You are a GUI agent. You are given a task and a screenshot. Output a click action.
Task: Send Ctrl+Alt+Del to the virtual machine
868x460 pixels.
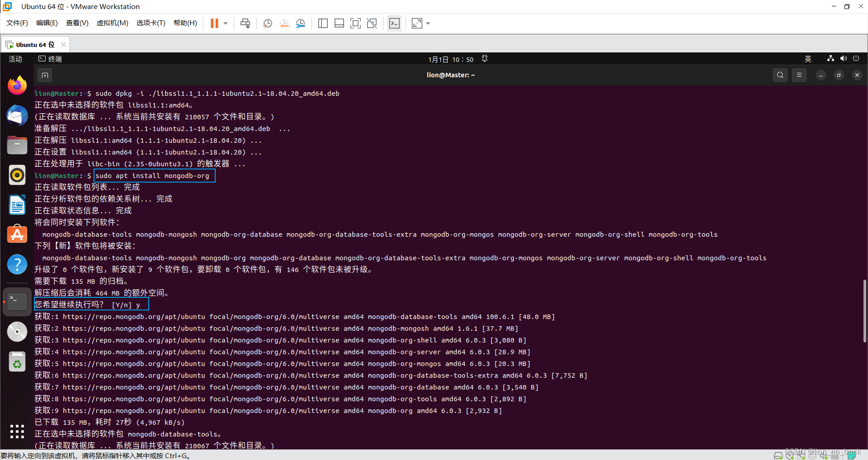click(245, 23)
